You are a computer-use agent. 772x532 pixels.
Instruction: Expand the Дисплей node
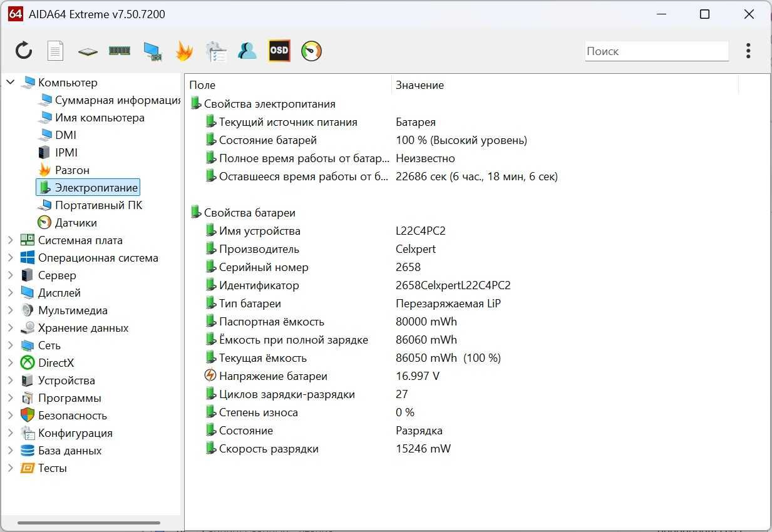pos(10,292)
